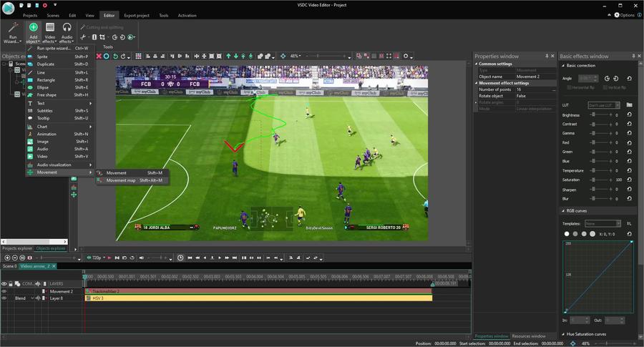Select the HSV 3 timeline clip

pyautogui.click(x=258, y=298)
